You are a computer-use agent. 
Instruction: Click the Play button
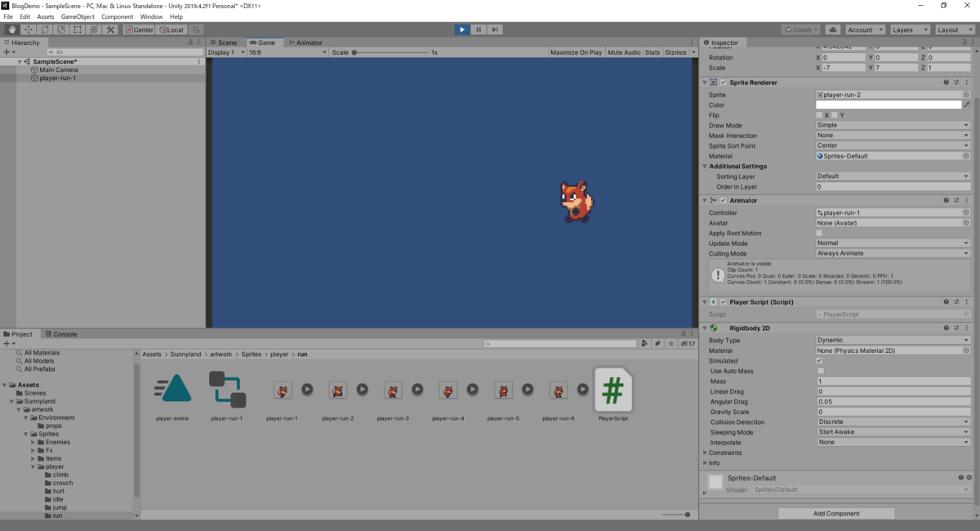pyautogui.click(x=462, y=29)
